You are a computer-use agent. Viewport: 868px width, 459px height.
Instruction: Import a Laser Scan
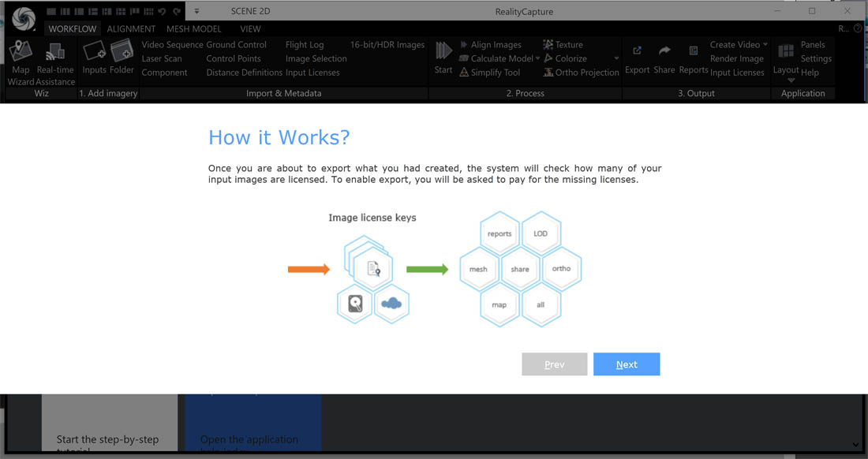pyautogui.click(x=162, y=58)
